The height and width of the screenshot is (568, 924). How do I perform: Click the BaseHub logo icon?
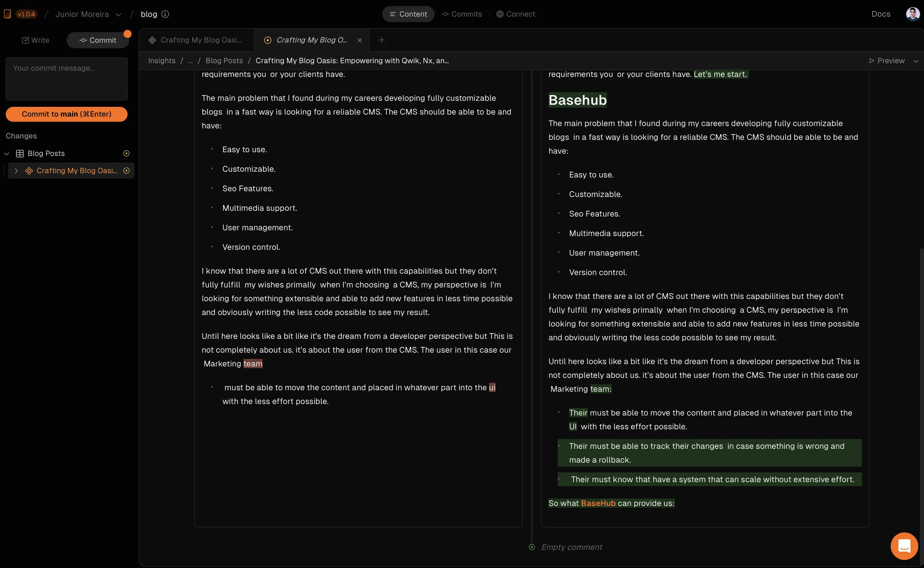pyautogui.click(x=7, y=14)
